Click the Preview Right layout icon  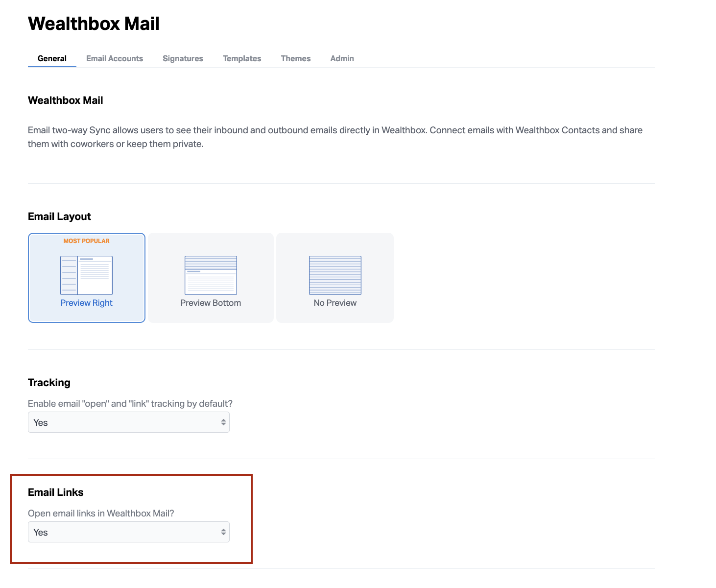(x=86, y=275)
